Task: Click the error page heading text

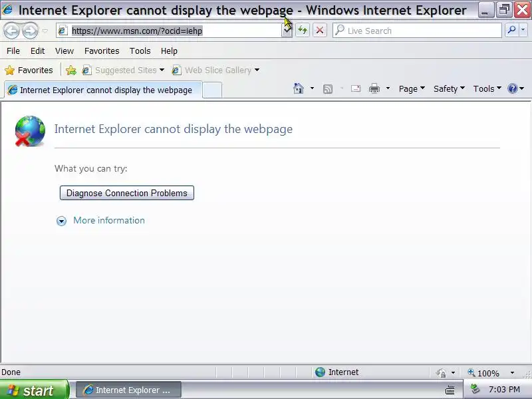Action: tap(174, 129)
